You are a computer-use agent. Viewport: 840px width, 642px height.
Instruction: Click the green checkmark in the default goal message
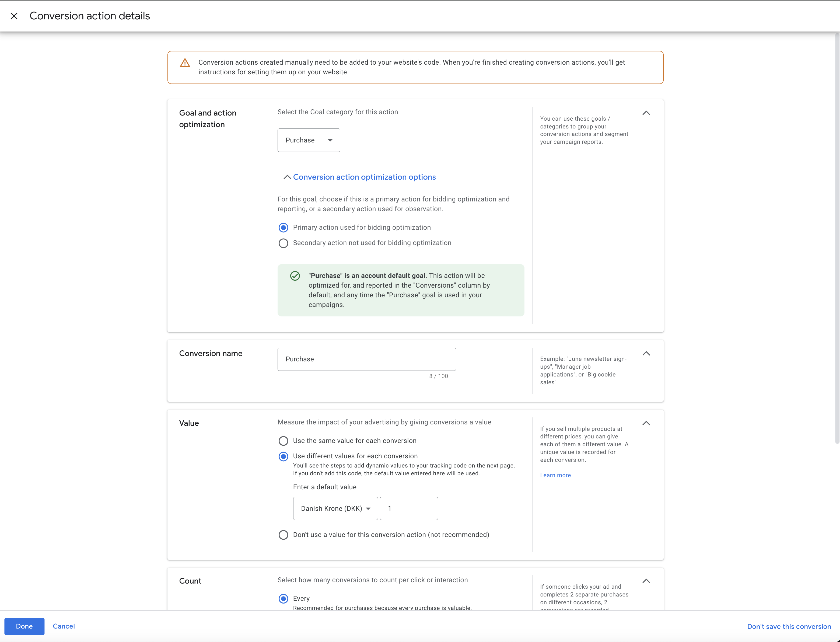295,275
